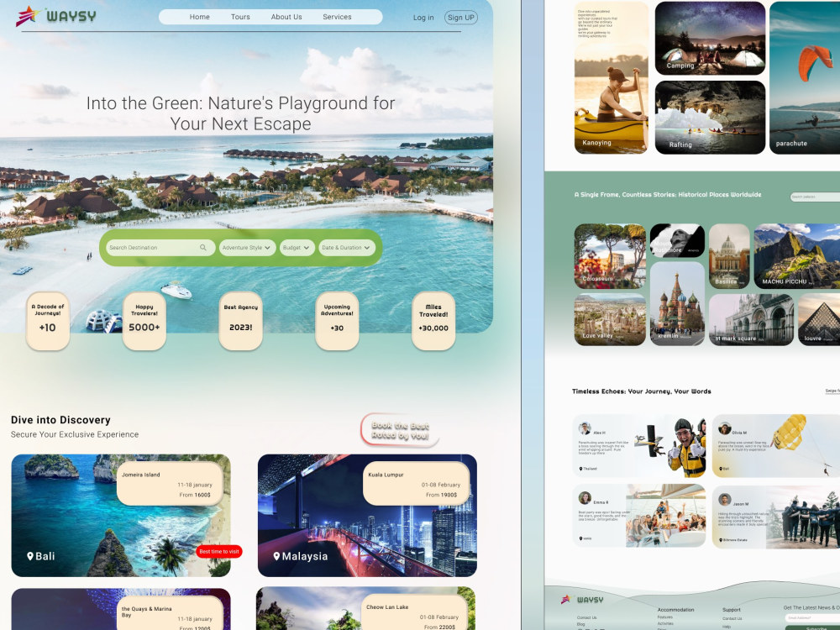Click the Dive into Discovery heading
This screenshot has height=630, width=840.
(60, 420)
